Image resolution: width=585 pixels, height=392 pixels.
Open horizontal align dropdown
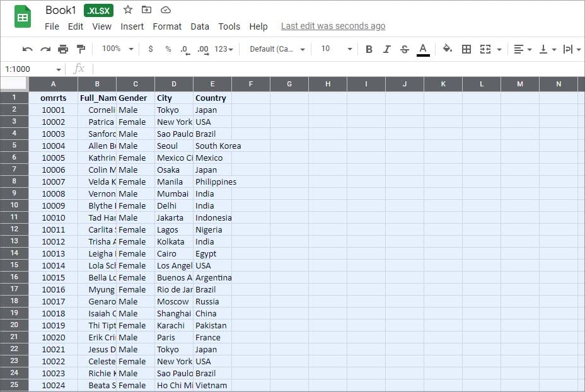tap(523, 49)
